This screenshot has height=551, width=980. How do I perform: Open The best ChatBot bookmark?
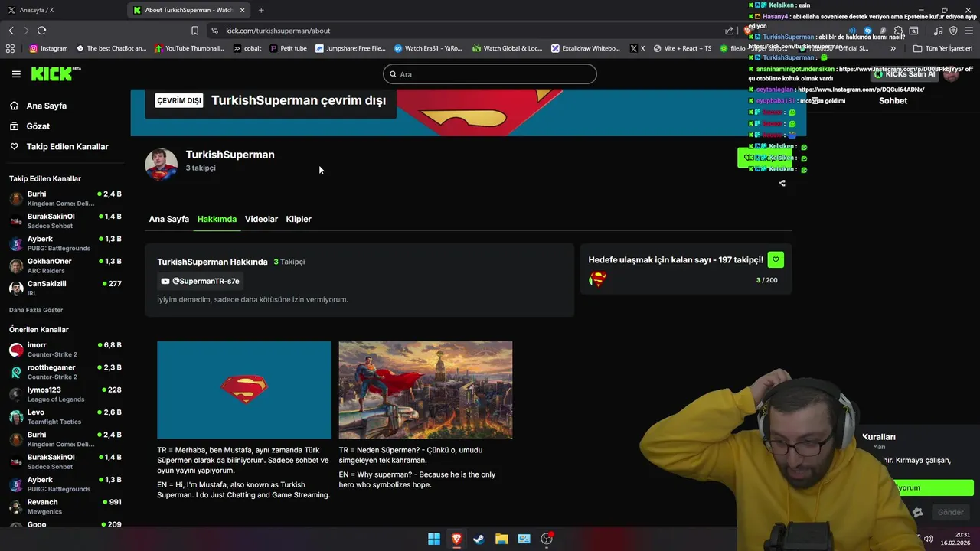[111, 48]
